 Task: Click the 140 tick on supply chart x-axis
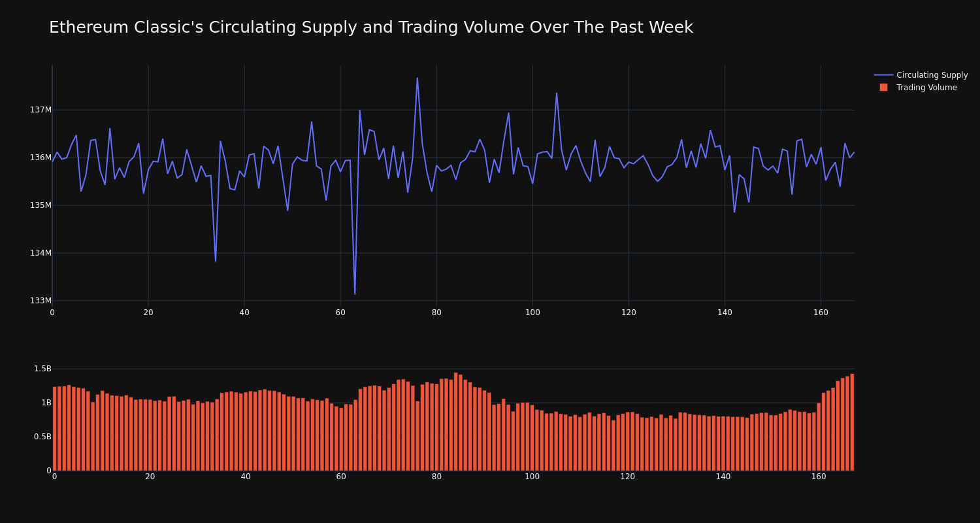[725, 312]
